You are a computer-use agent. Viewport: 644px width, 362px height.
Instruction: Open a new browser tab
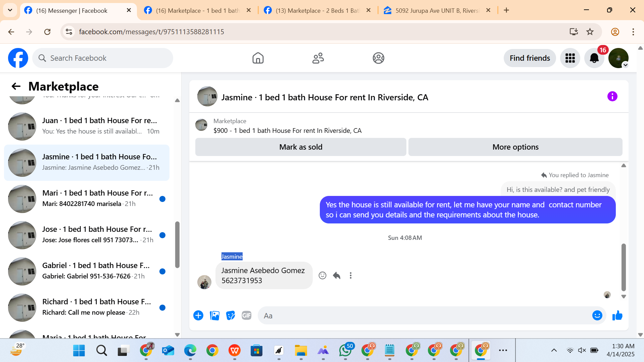pos(506,10)
